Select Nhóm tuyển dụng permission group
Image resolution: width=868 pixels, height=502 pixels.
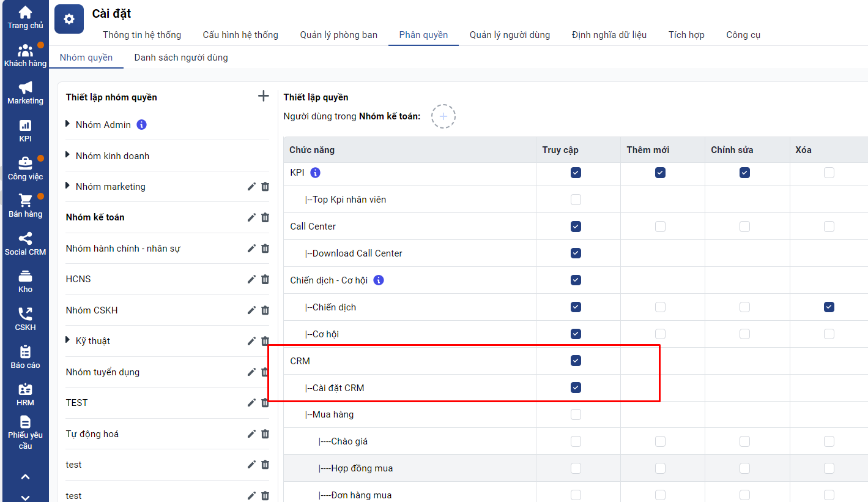(x=103, y=372)
